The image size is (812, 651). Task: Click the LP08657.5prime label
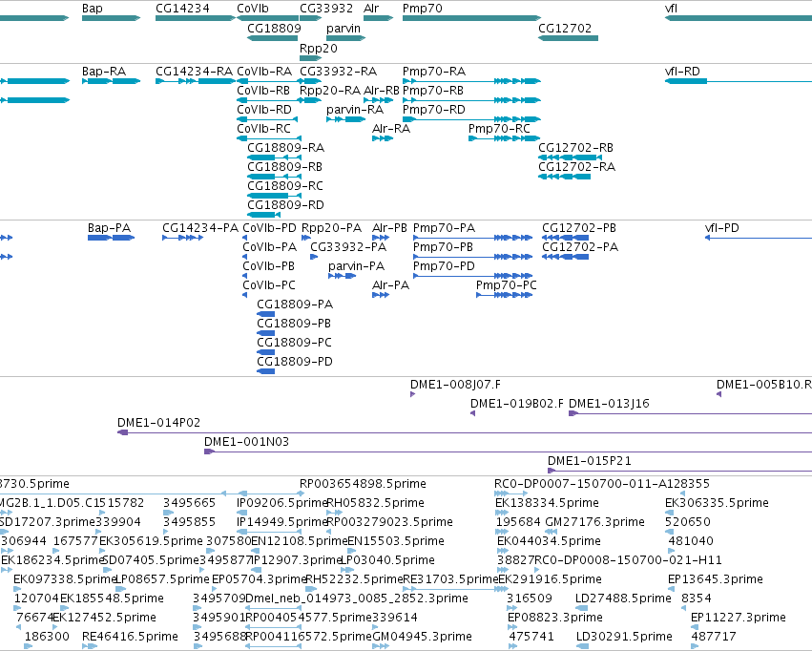(x=162, y=579)
